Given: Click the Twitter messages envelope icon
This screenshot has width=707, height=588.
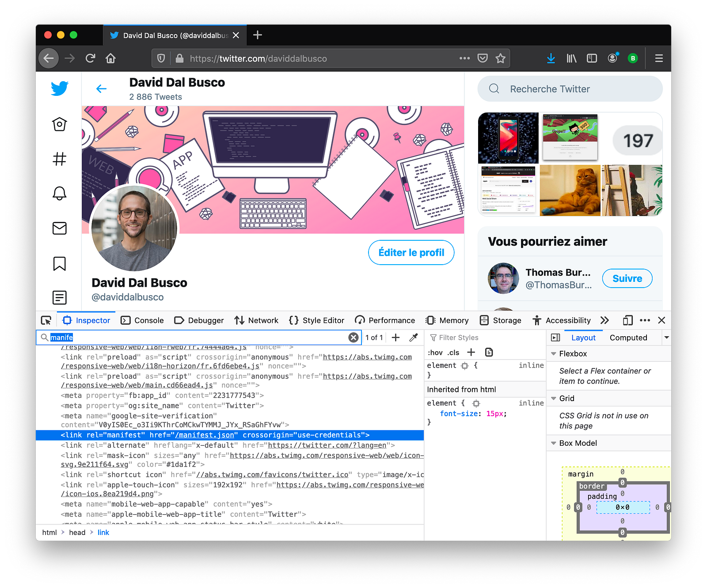Looking at the screenshot, I should pos(59,228).
